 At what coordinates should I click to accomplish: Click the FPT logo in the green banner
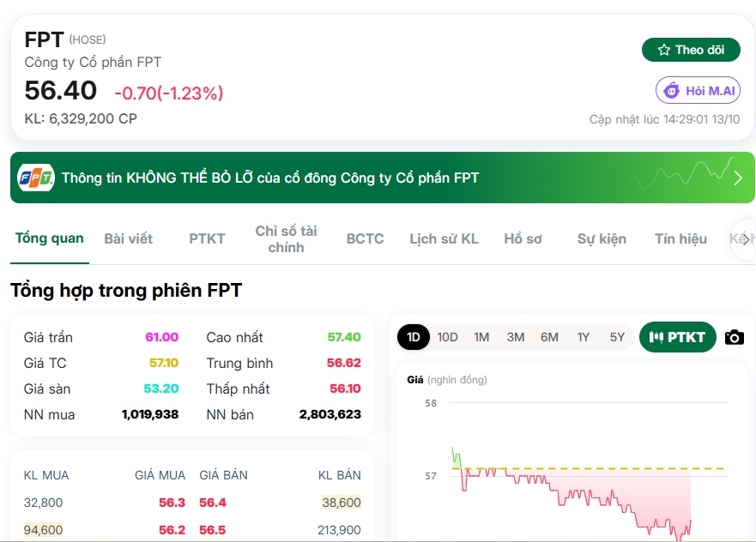[36, 178]
